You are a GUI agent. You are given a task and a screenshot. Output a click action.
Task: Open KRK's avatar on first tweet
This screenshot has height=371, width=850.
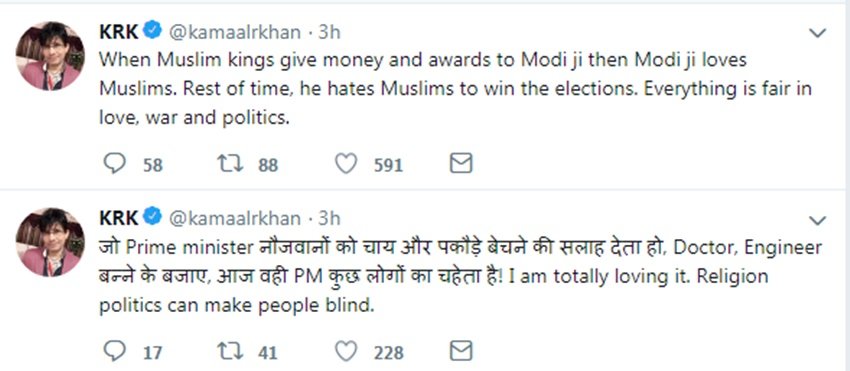[x=50, y=56]
